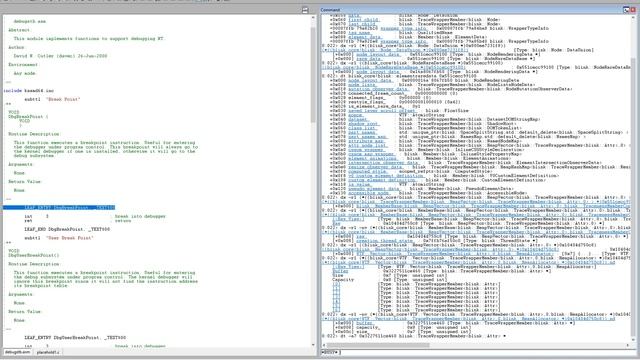
Task: Open the dataset field link
Action: click(358, 119)
